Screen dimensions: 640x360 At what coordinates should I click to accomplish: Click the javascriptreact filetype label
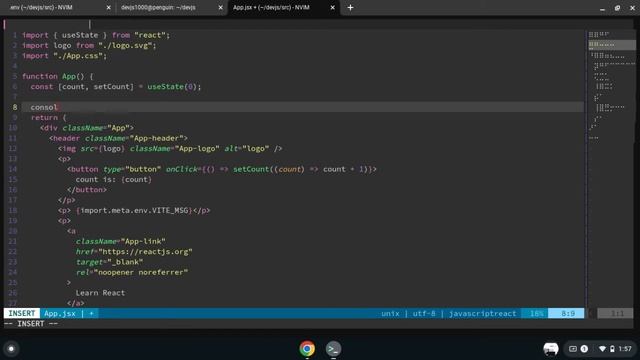(482, 313)
